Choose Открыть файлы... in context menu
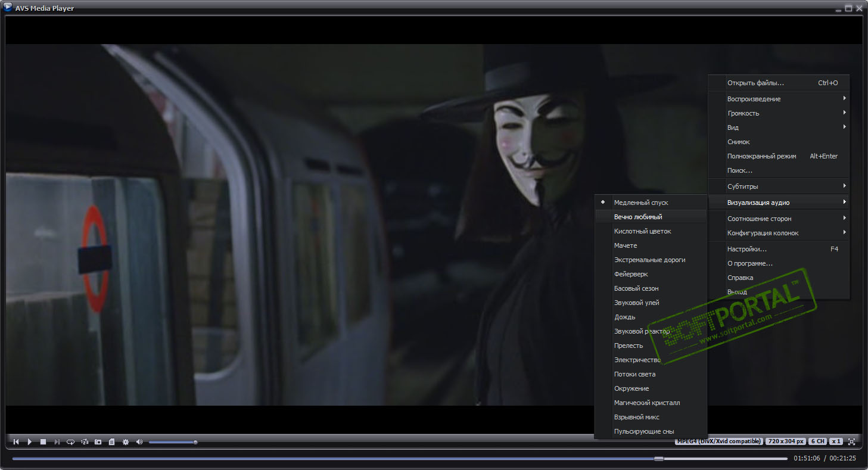This screenshot has width=868, height=470. pyautogui.click(x=778, y=83)
